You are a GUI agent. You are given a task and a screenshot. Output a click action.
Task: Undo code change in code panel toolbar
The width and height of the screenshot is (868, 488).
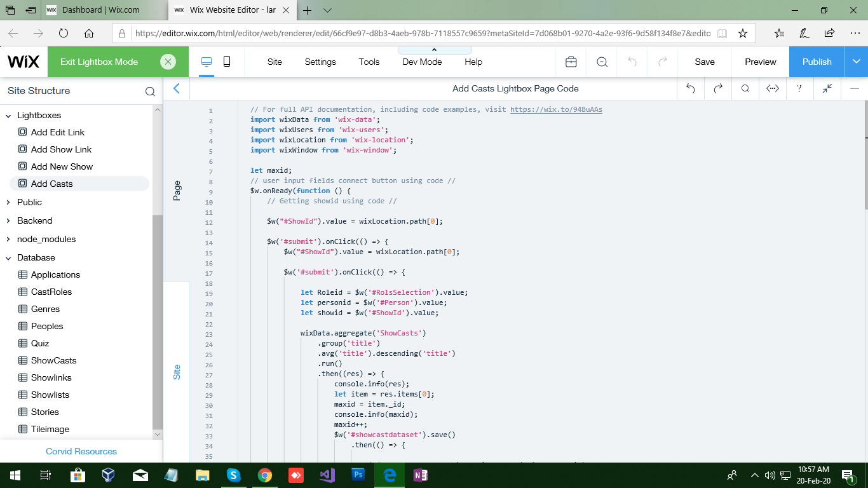point(691,88)
